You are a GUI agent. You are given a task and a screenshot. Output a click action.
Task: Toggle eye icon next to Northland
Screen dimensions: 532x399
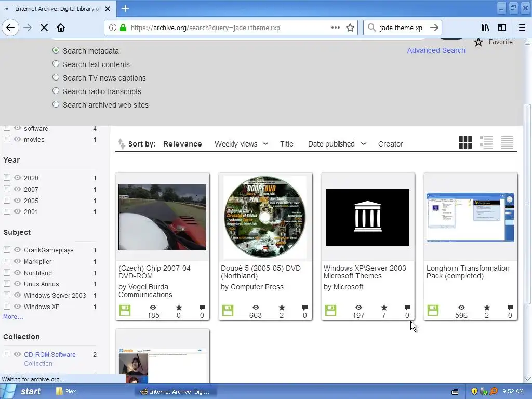coord(17,272)
